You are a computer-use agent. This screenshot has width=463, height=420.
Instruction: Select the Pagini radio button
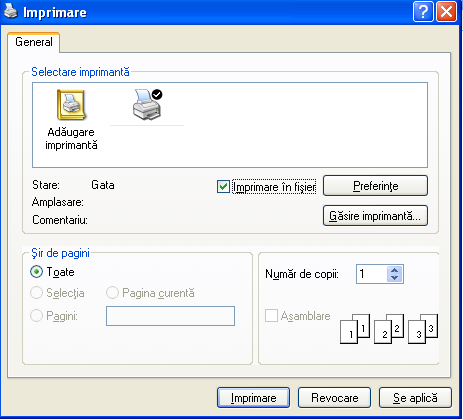[36, 315]
